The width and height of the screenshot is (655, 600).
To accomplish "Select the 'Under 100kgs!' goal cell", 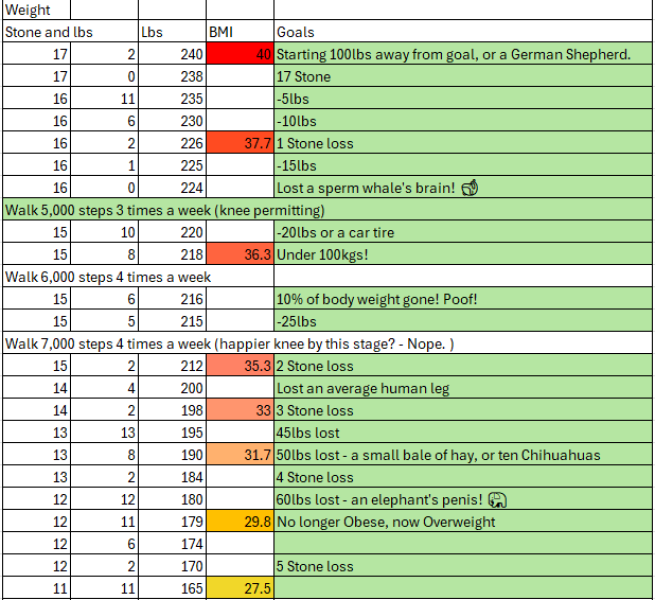I will click(x=463, y=254).
